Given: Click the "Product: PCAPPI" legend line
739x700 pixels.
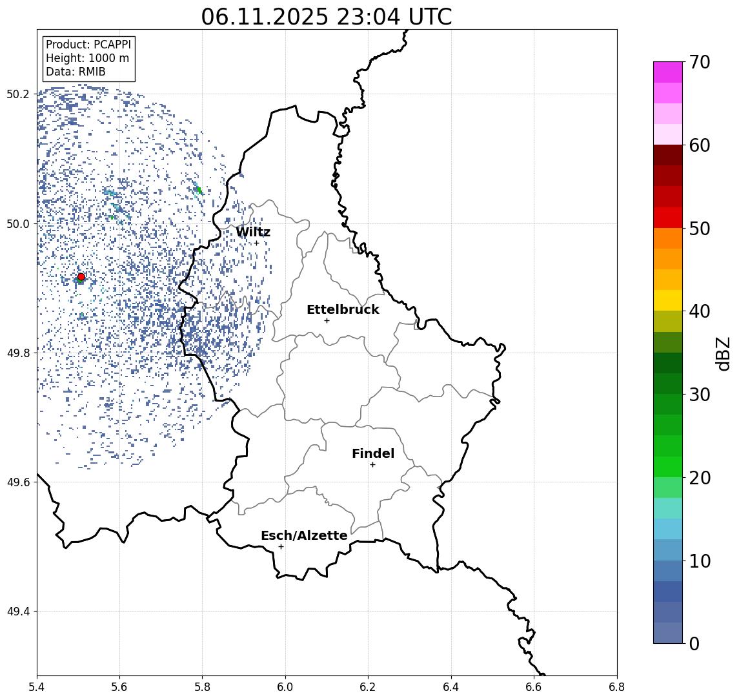Looking at the screenshot, I should pos(88,45).
